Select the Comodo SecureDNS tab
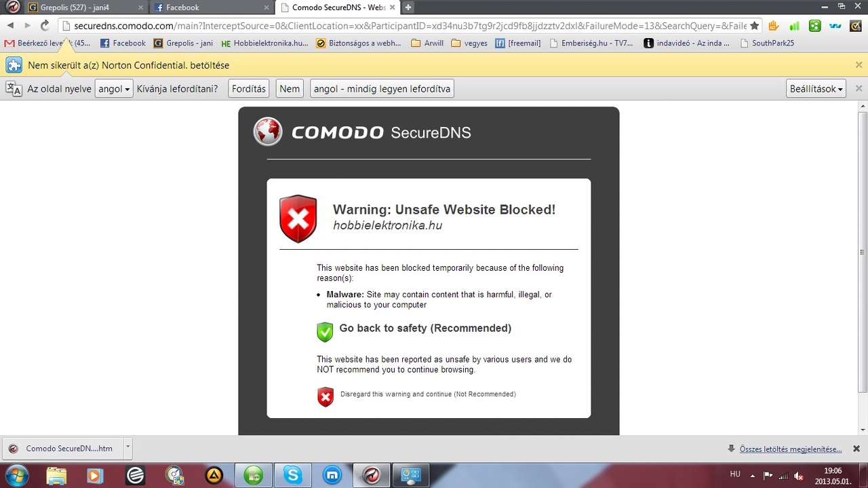The image size is (868, 488). (x=337, y=7)
